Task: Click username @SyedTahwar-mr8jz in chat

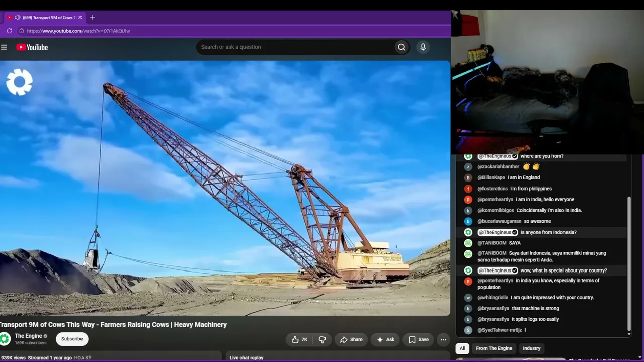Action: [x=500, y=330]
